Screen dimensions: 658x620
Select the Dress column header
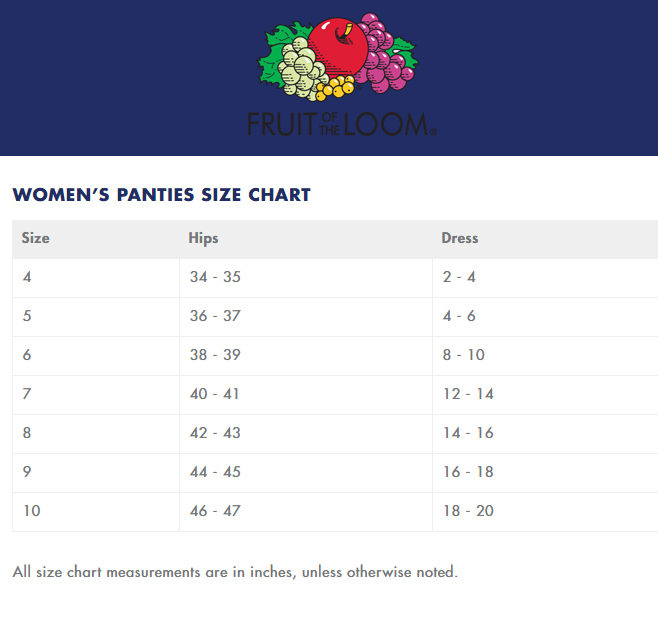pos(460,238)
